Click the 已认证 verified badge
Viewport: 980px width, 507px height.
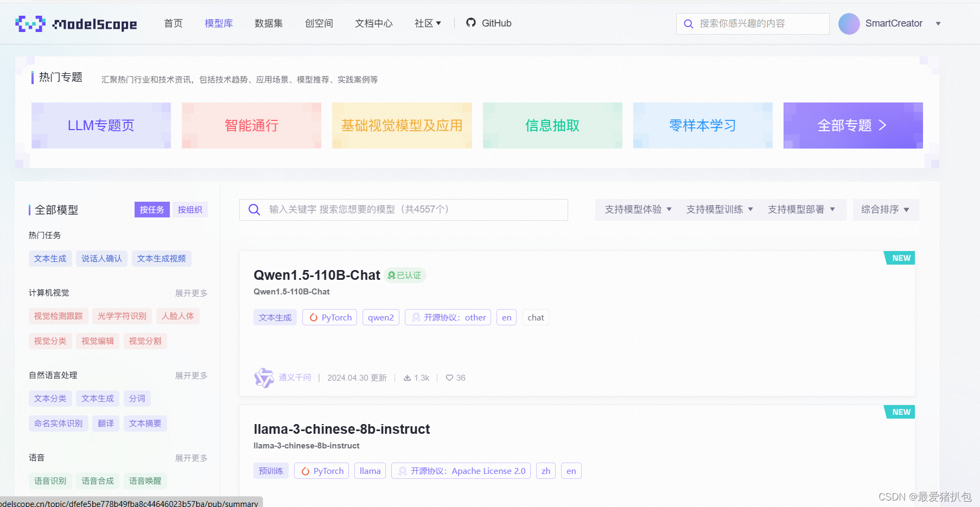[x=405, y=275]
